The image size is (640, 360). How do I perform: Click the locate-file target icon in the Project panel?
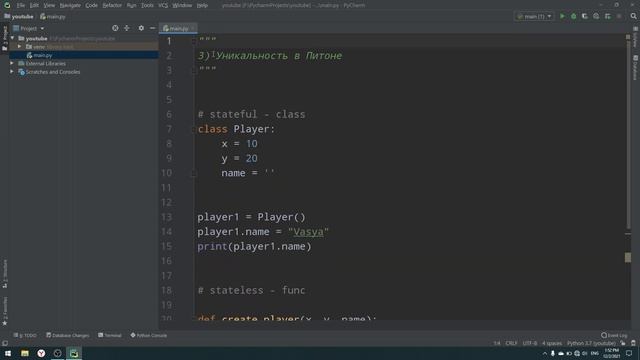tap(115, 28)
